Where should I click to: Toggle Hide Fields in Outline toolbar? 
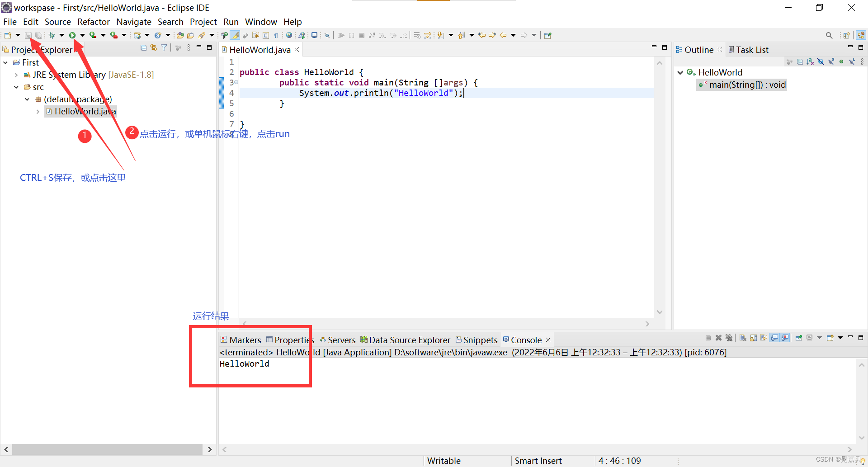click(821, 61)
